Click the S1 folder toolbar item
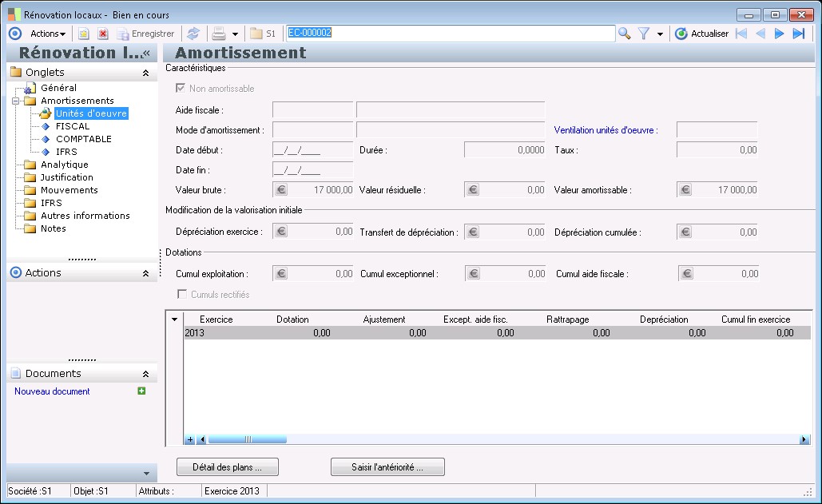This screenshot has height=504, width=822. [x=263, y=34]
